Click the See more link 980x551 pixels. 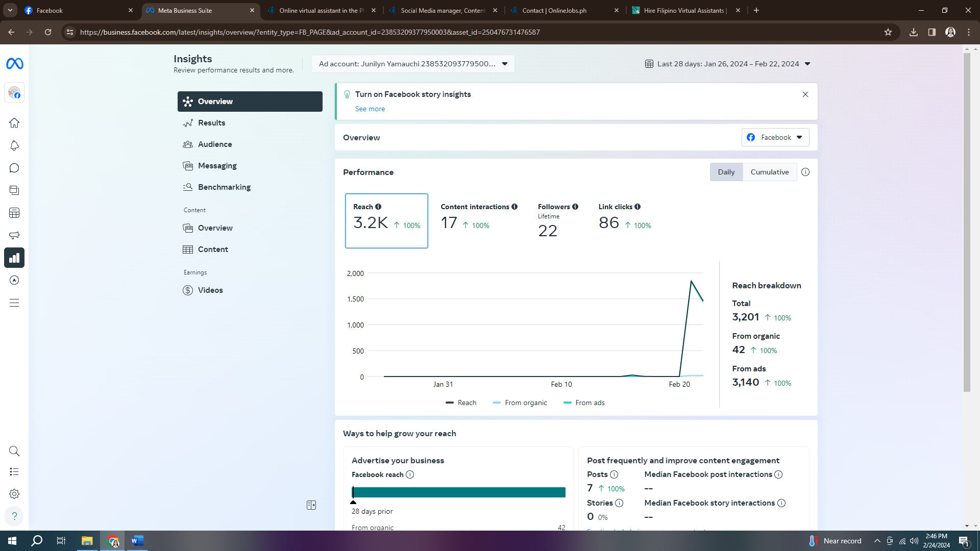click(x=370, y=109)
